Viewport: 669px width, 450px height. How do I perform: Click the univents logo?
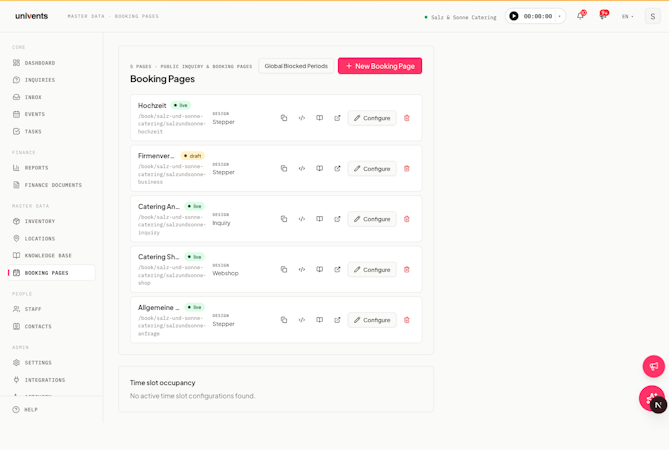(32, 16)
